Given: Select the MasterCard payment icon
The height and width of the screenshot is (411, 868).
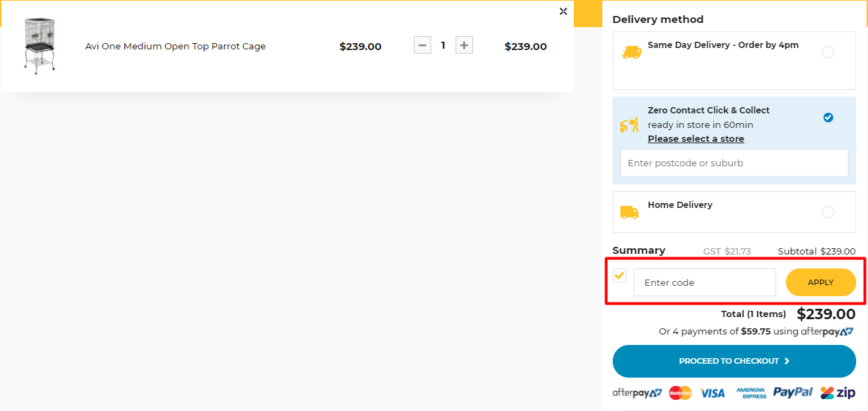Looking at the screenshot, I should pos(680,392).
